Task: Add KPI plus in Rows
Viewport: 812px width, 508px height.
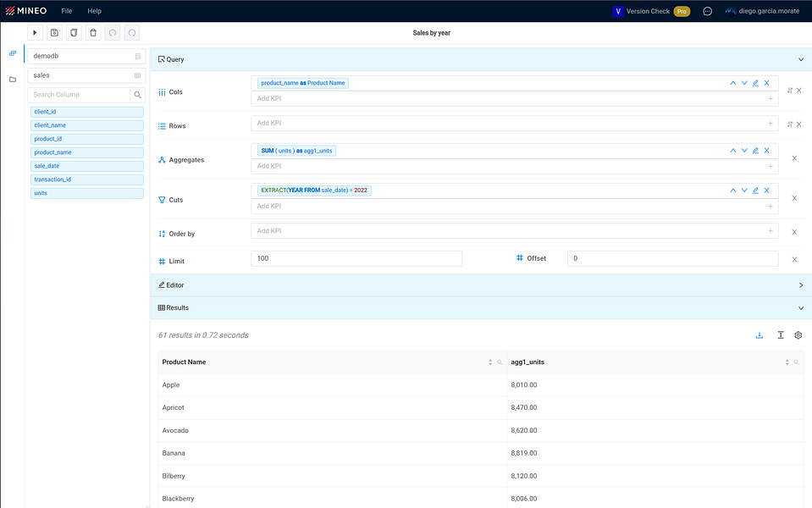Action: click(770, 124)
